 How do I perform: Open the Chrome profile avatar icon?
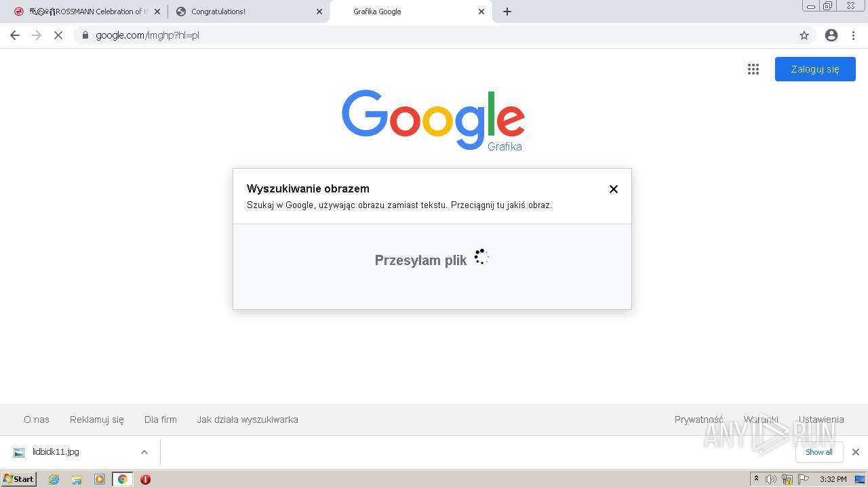click(831, 35)
